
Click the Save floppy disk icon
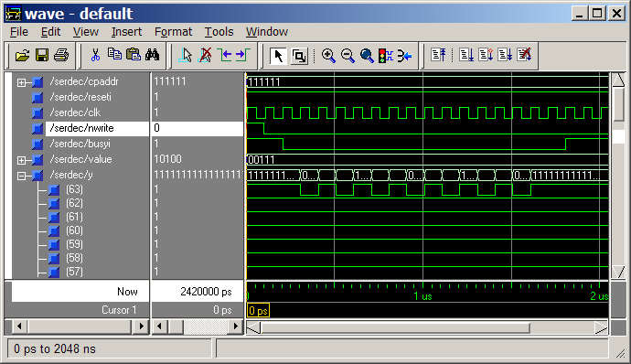click(x=42, y=55)
